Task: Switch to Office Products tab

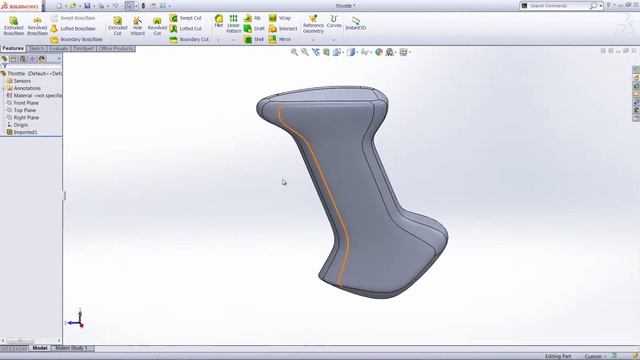Action: 116,49
